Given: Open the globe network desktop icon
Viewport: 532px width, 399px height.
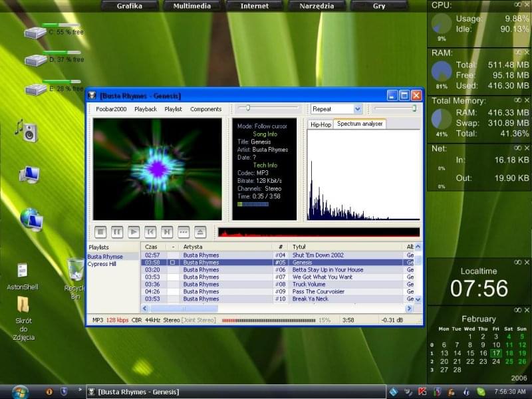Looking at the screenshot, I should click(31, 219).
